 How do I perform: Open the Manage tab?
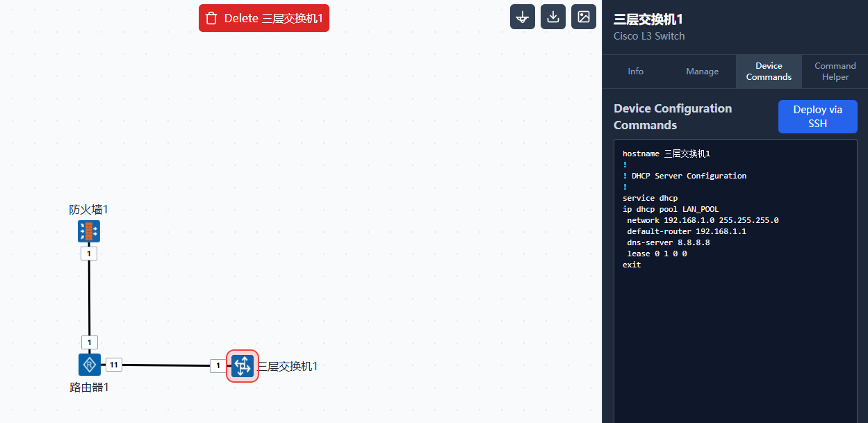point(702,72)
